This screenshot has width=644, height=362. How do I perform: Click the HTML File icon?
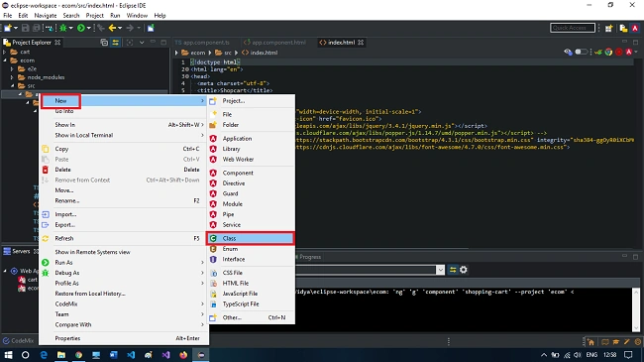pyautogui.click(x=213, y=283)
